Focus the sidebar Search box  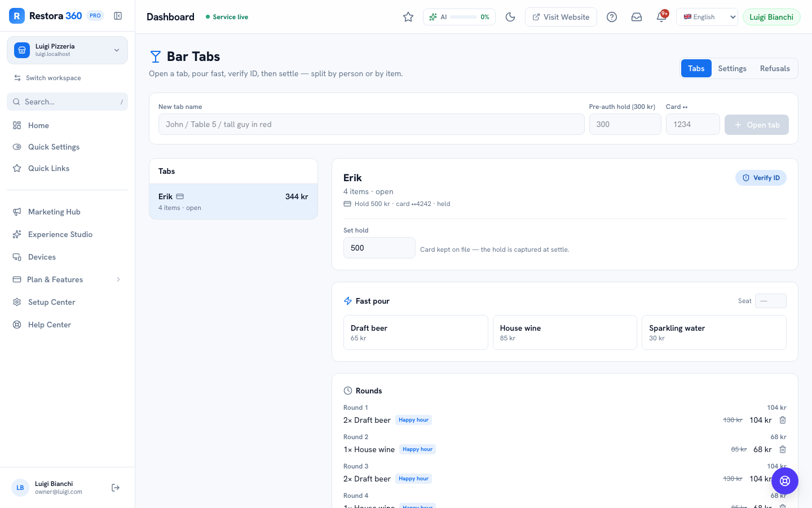pyautogui.click(x=67, y=102)
